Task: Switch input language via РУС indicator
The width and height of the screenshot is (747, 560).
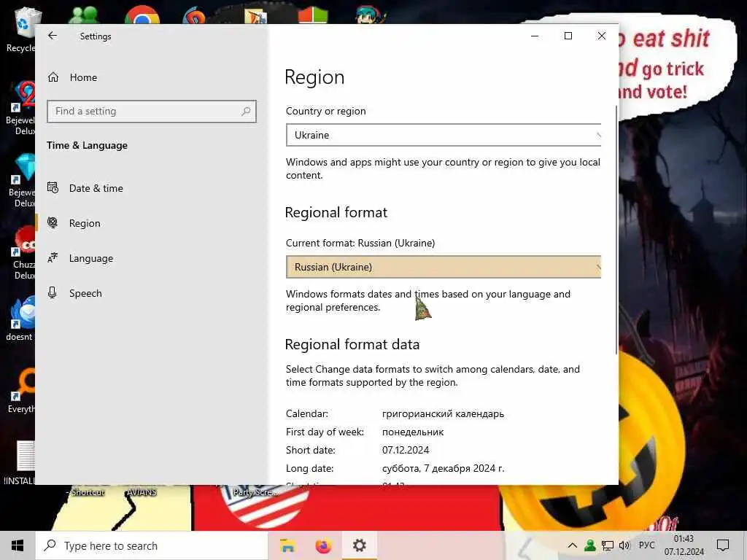Action: pos(646,545)
